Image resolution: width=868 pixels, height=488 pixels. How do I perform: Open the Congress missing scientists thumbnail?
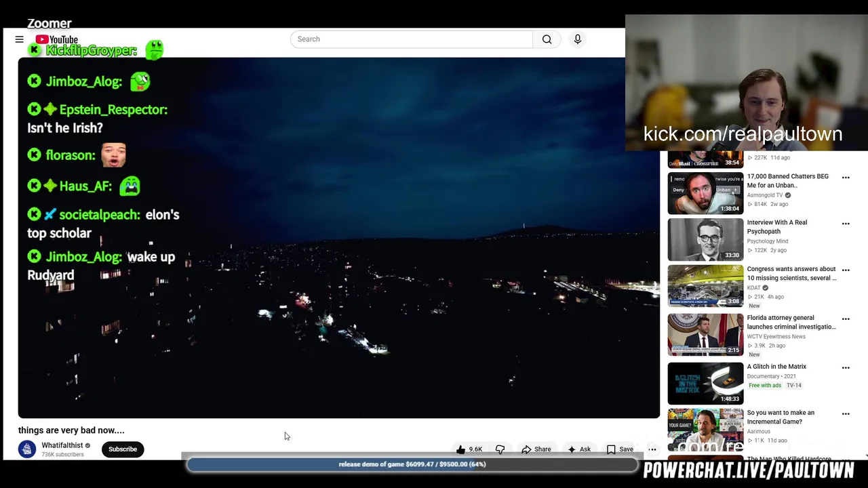coord(705,286)
